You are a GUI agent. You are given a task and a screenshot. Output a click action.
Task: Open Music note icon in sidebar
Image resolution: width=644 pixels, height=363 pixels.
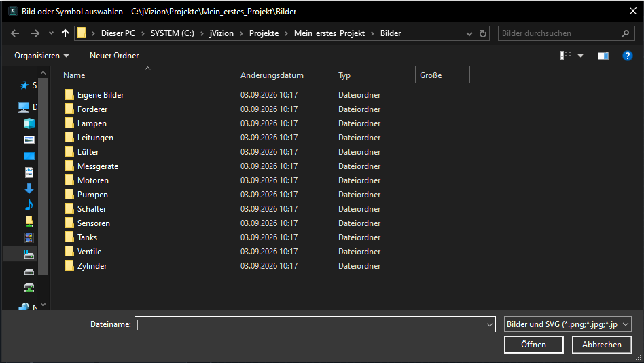point(29,205)
